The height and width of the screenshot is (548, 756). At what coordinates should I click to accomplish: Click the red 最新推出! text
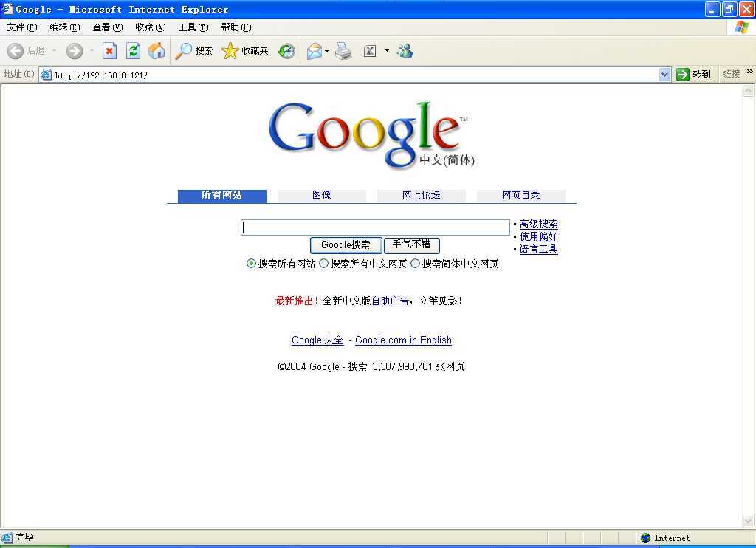click(296, 301)
